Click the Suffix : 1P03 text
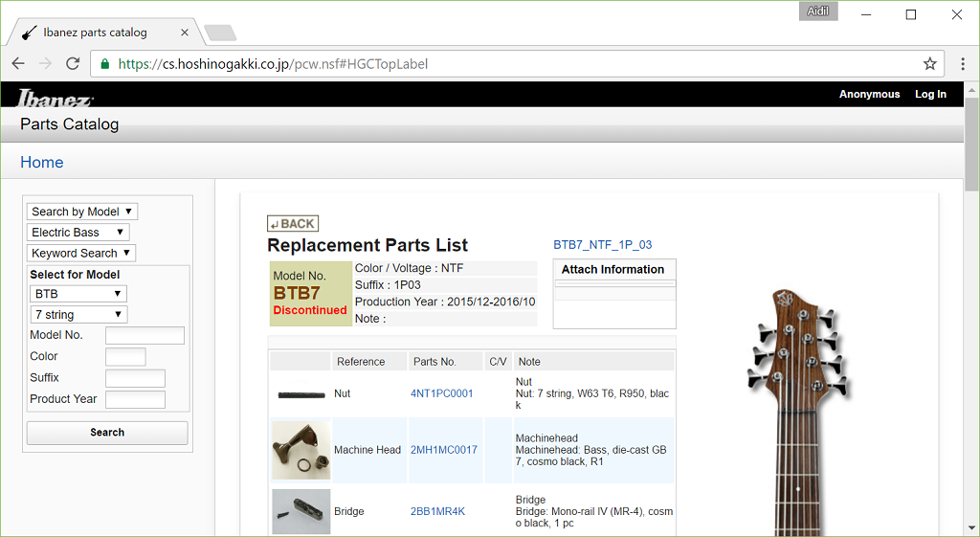Image resolution: width=980 pixels, height=537 pixels. [388, 285]
